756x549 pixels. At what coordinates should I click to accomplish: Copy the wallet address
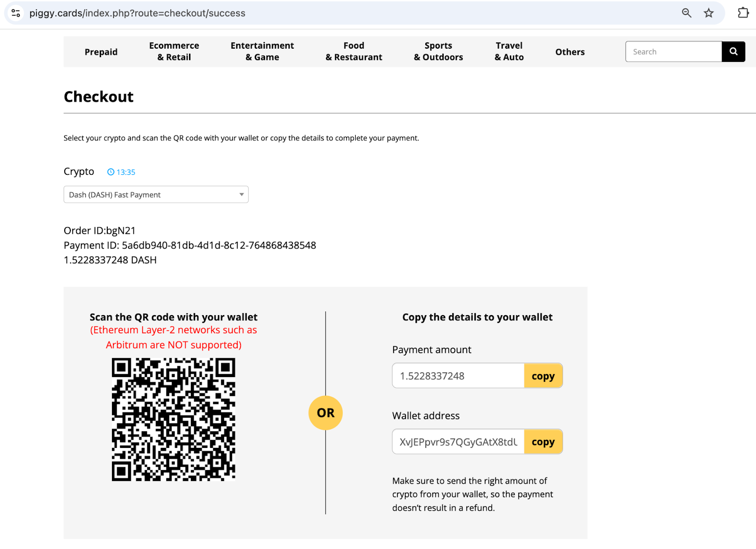[543, 442]
